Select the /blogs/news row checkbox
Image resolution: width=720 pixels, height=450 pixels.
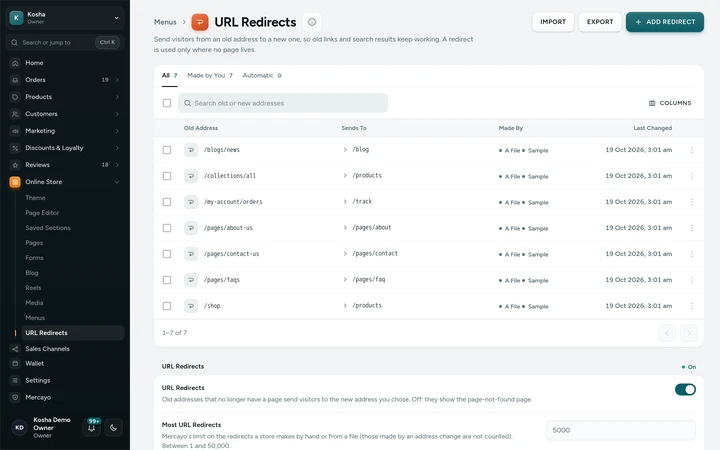coord(167,150)
